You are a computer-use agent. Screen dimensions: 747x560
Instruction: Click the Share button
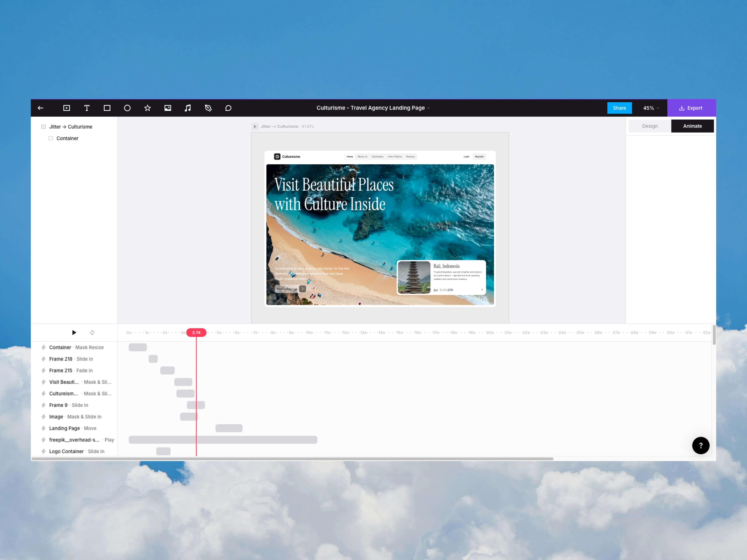click(619, 108)
